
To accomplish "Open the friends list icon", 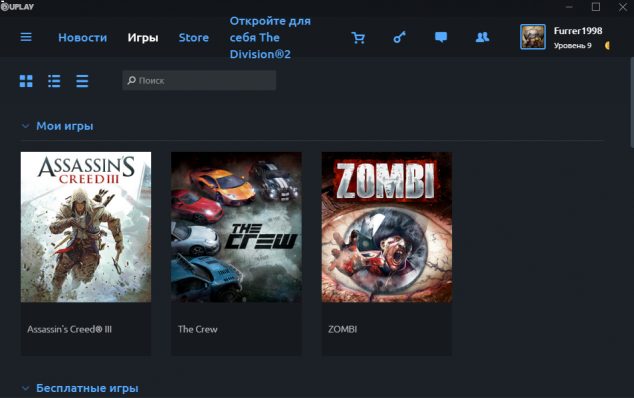I will pos(482,38).
